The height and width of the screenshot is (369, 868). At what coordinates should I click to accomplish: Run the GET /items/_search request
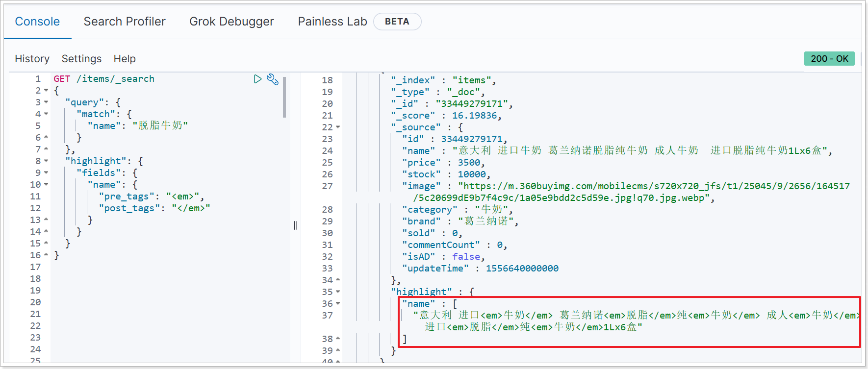(x=257, y=79)
